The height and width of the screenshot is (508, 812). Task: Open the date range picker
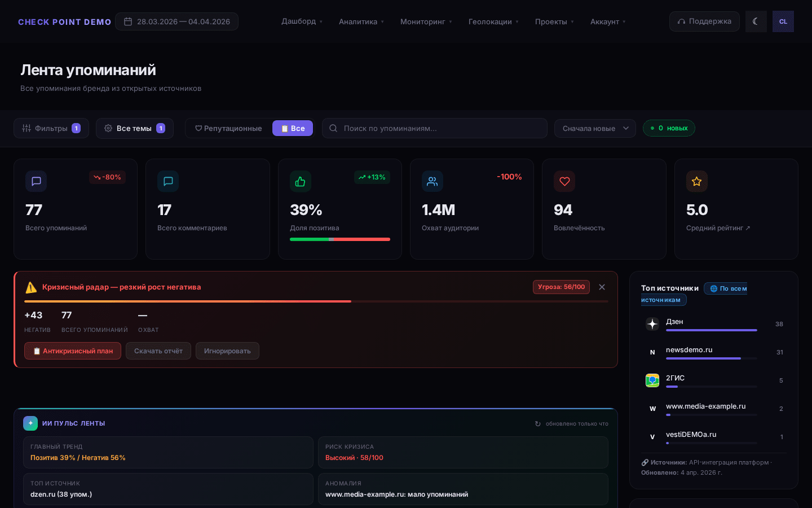(x=177, y=21)
